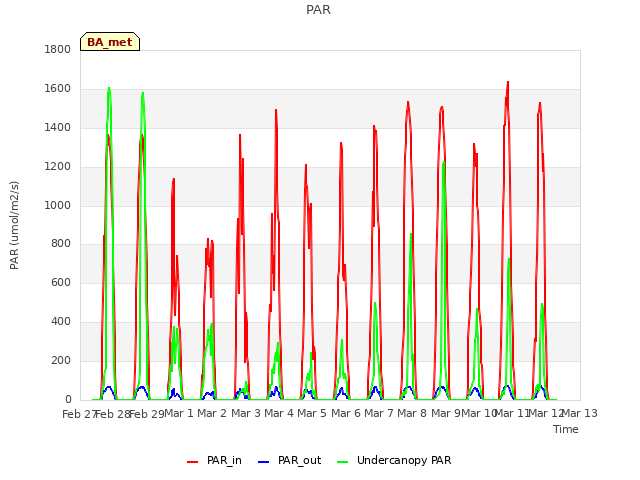Screen dimensions: 640x480
Task: Click the Mar 13 x-axis tick label
Action: tap(580, 413)
